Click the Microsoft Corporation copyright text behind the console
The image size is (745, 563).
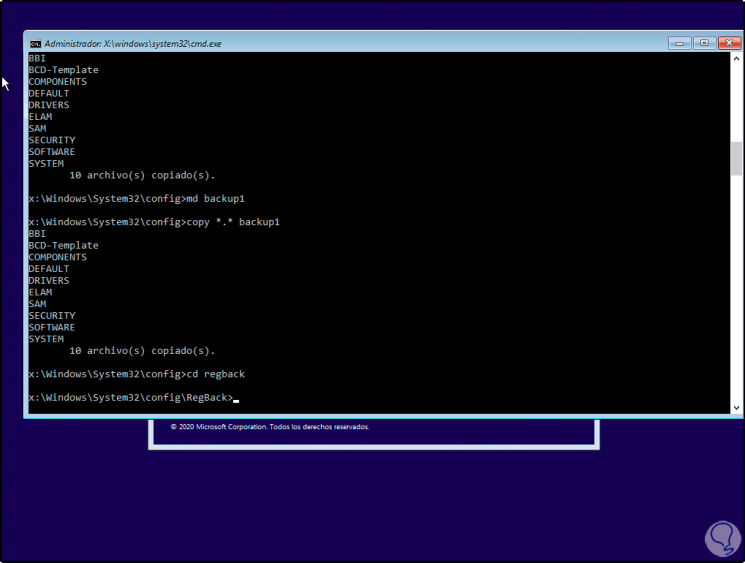(269, 427)
